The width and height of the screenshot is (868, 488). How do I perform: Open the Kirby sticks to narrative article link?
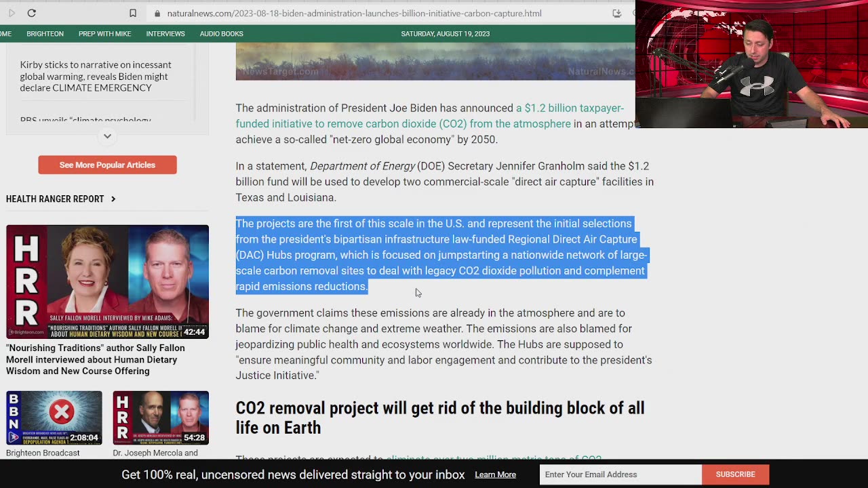(96, 76)
